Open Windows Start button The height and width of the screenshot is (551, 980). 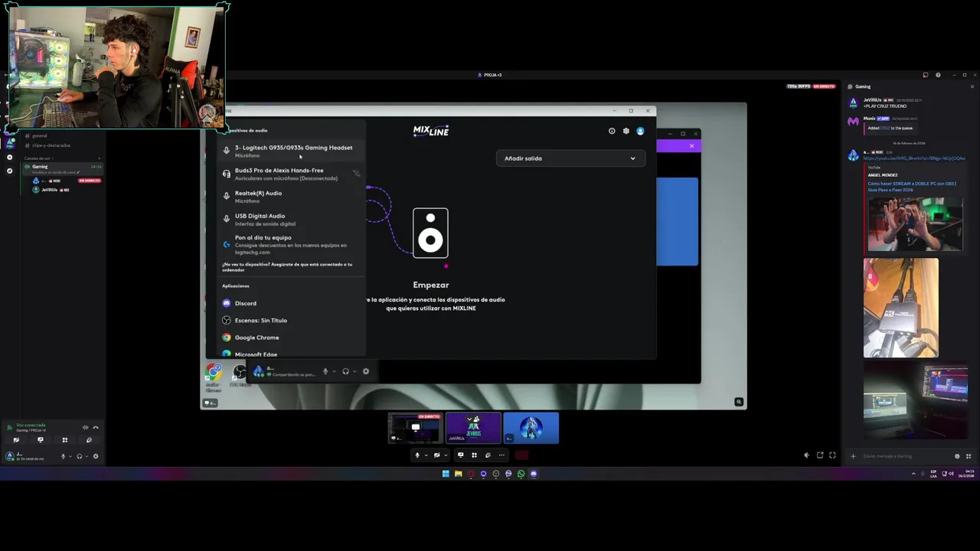pos(445,474)
